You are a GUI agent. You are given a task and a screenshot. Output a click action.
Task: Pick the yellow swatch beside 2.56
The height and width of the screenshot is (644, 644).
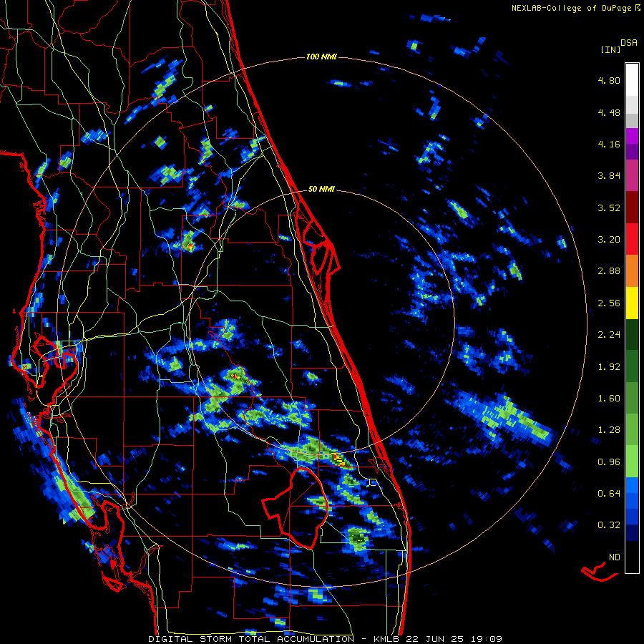pyautogui.click(x=632, y=303)
